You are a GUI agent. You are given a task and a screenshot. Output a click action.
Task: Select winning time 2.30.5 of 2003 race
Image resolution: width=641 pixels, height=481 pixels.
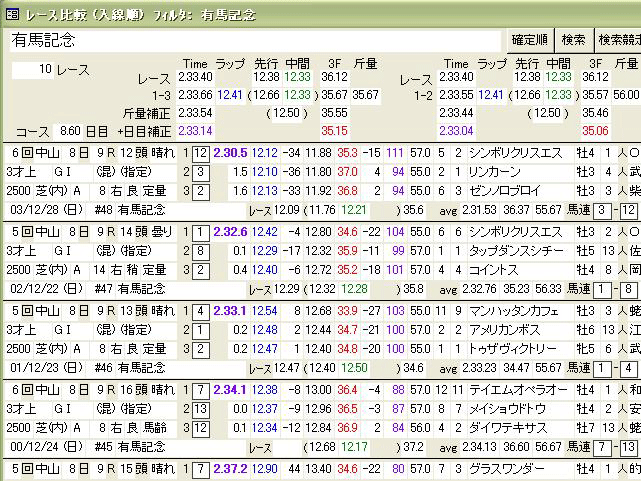pyautogui.click(x=230, y=153)
